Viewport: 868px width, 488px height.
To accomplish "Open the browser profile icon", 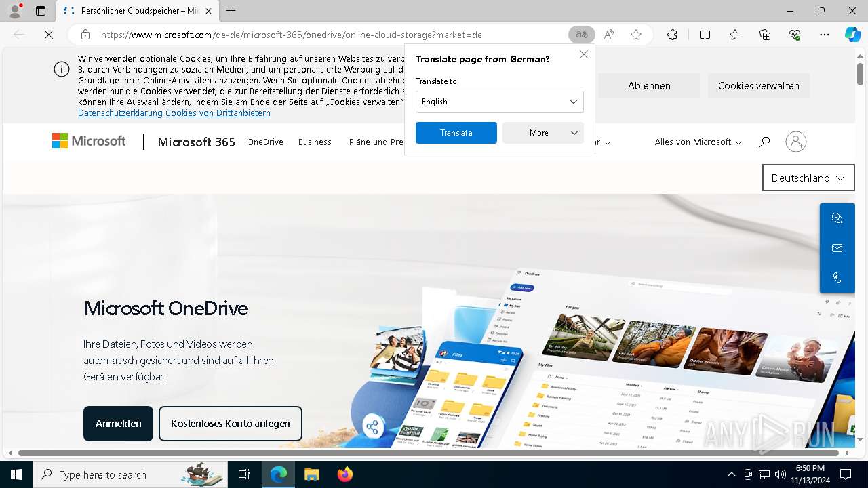I will point(14,11).
